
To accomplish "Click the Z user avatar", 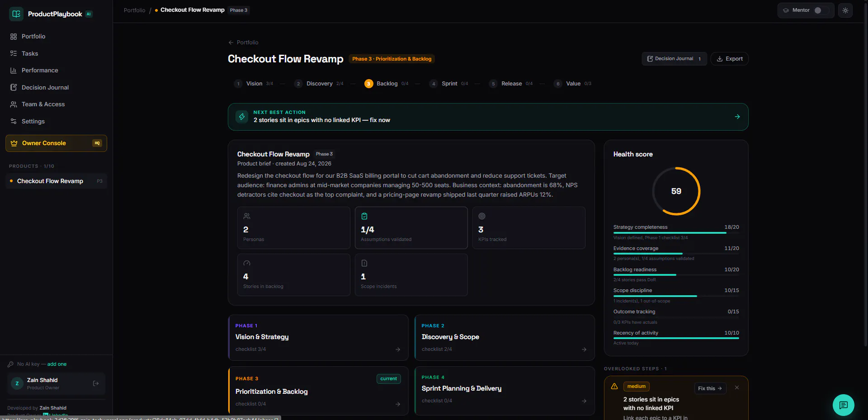I will click(17, 383).
